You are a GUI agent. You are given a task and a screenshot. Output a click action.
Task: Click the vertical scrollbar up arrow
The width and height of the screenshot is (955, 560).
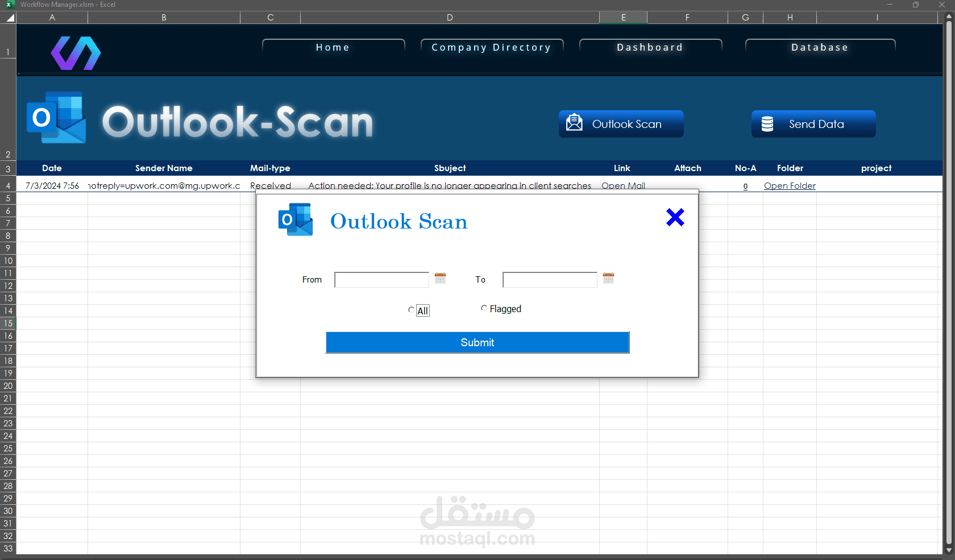(x=949, y=16)
